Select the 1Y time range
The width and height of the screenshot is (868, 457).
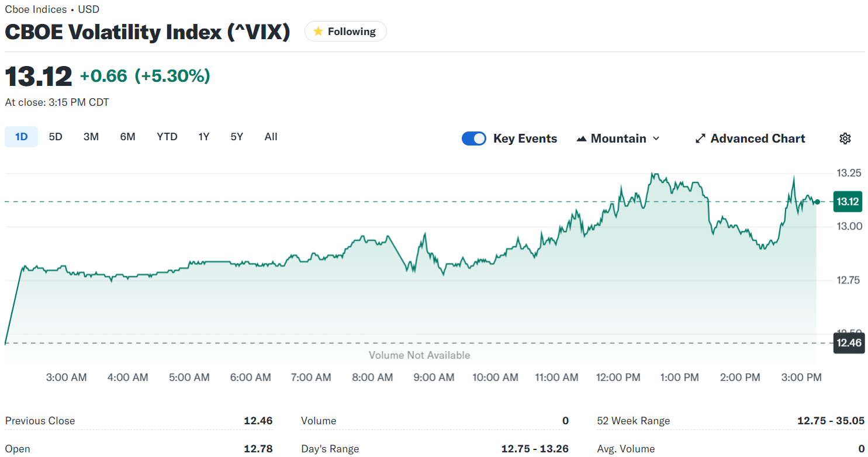click(203, 137)
